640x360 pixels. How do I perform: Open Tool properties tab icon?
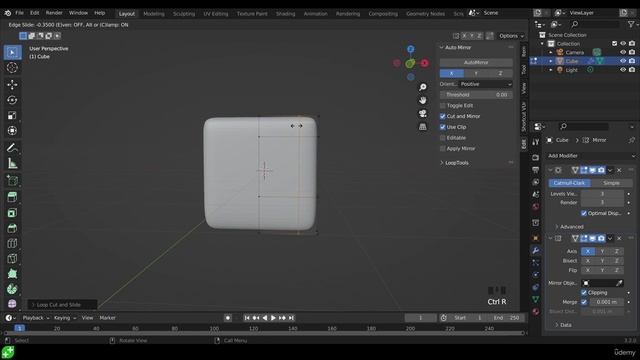tap(536, 142)
